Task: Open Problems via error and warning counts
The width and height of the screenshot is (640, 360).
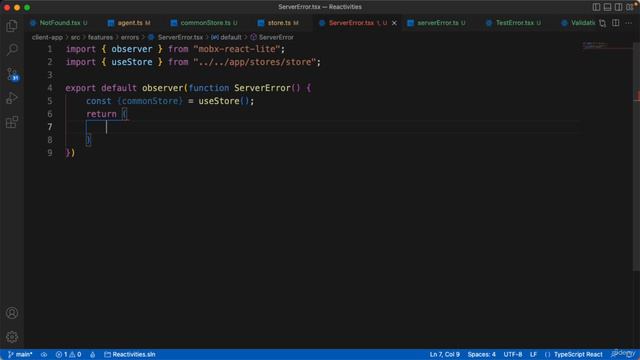Action: click(x=68, y=354)
